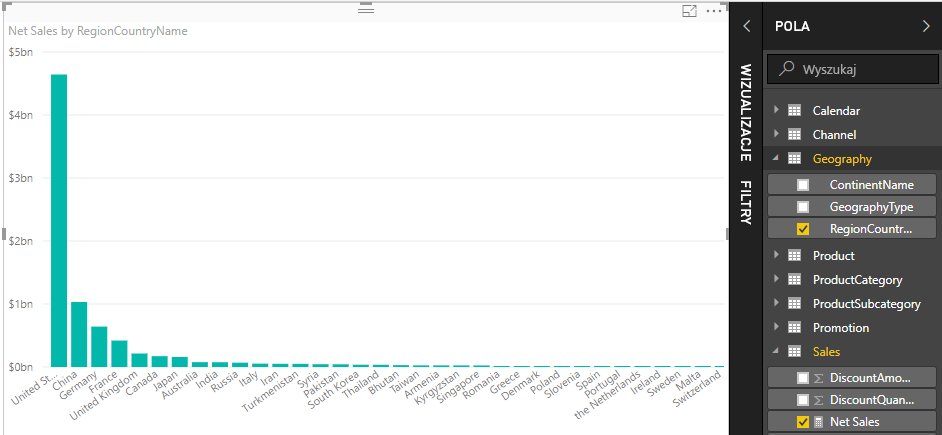Click the POLA pane header
Screen dimensions: 942x435
point(792,26)
